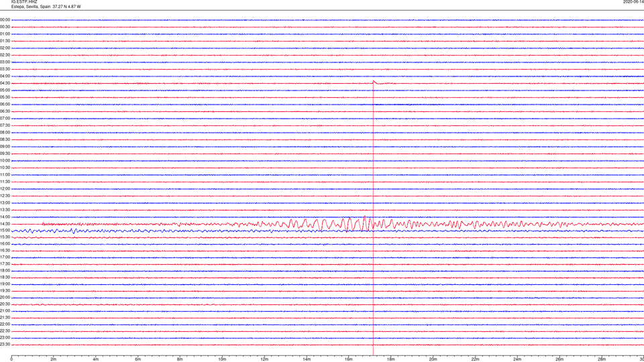Click the 10m tick label on the minute axis

click(x=222, y=359)
